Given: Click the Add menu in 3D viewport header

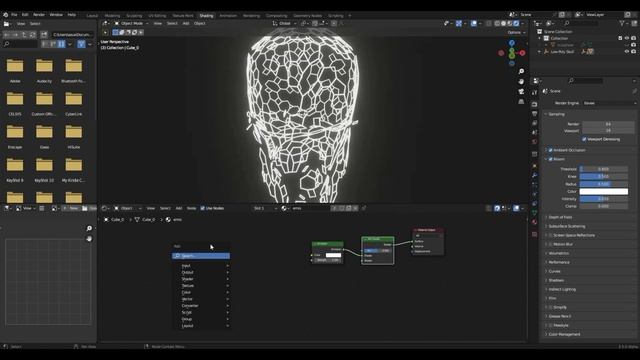Looking at the screenshot, I should [186, 24].
